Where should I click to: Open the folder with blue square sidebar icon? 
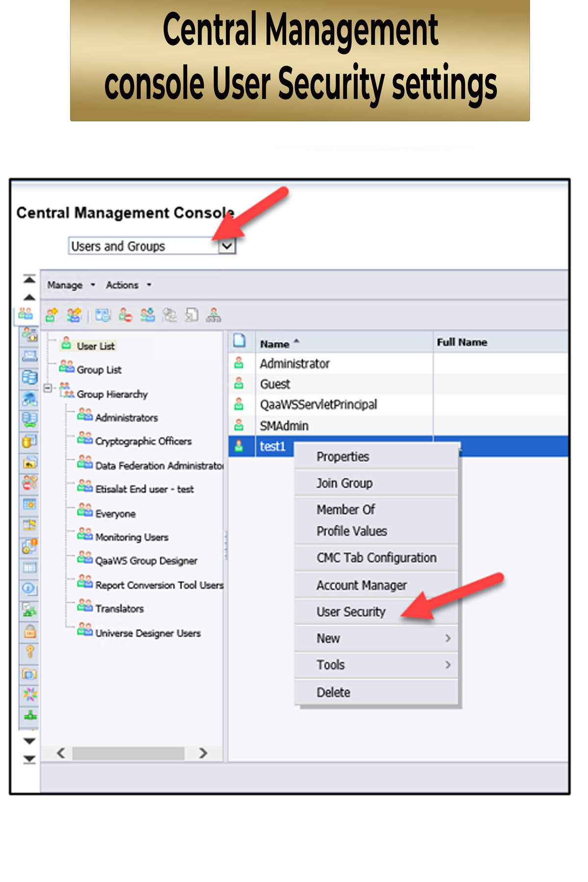(x=29, y=673)
